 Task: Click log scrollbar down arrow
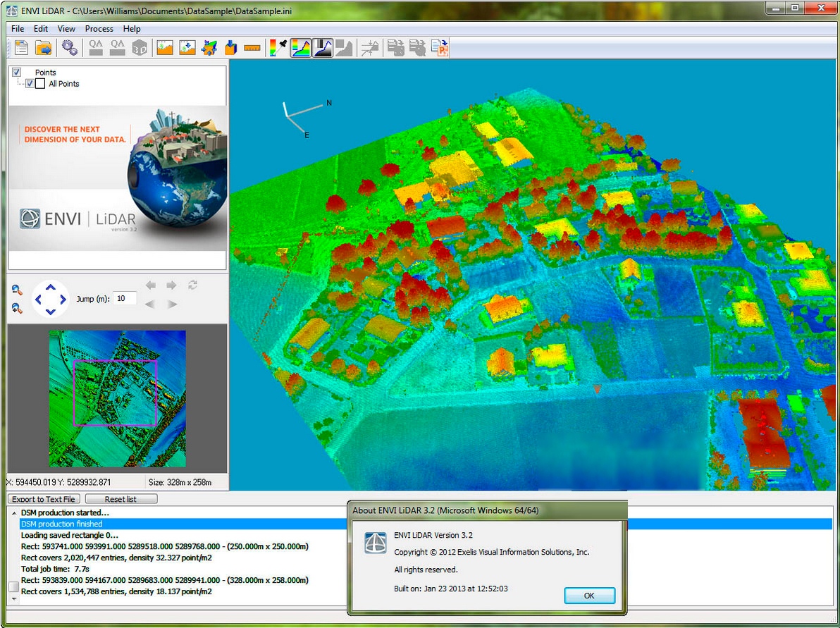point(14,598)
